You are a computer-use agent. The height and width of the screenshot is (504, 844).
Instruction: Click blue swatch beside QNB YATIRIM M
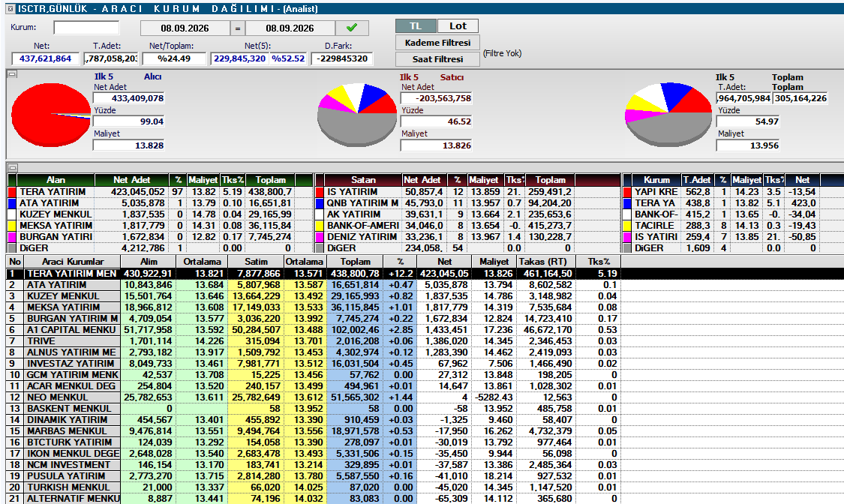tap(319, 202)
